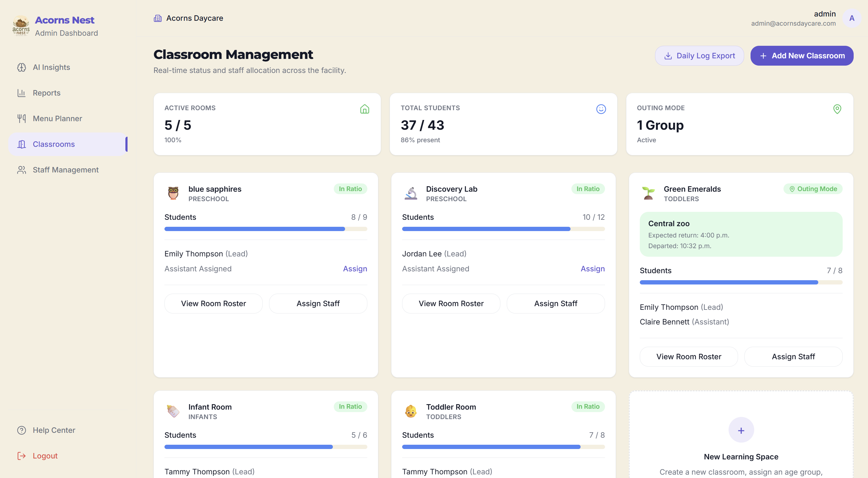Click Assign Staff for Discovery Lab
The image size is (868, 478).
[x=555, y=303]
